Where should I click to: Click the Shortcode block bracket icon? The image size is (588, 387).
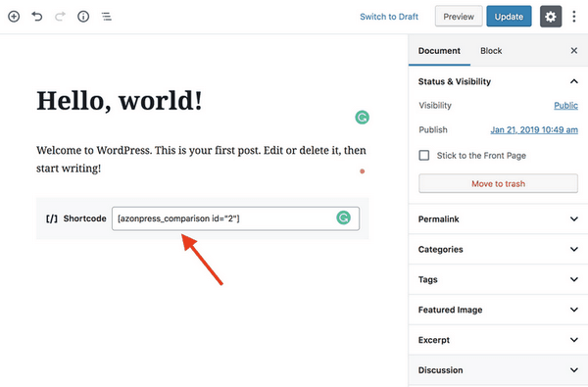52,218
